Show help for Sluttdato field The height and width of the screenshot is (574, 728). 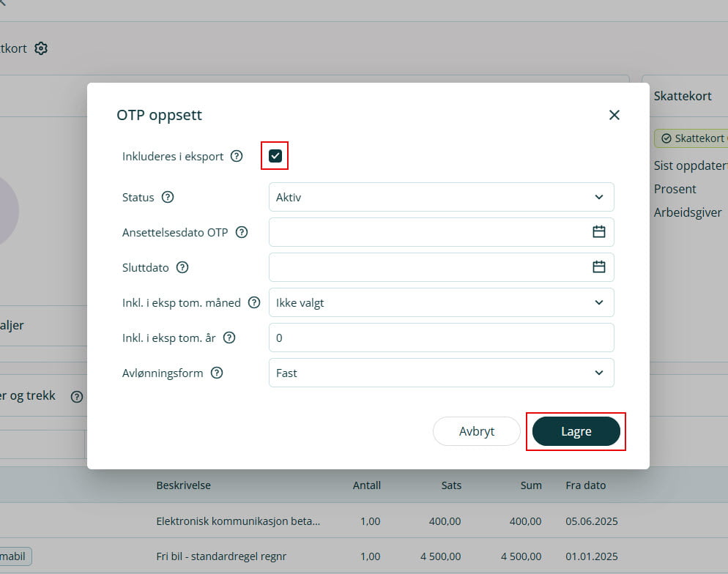click(x=182, y=267)
